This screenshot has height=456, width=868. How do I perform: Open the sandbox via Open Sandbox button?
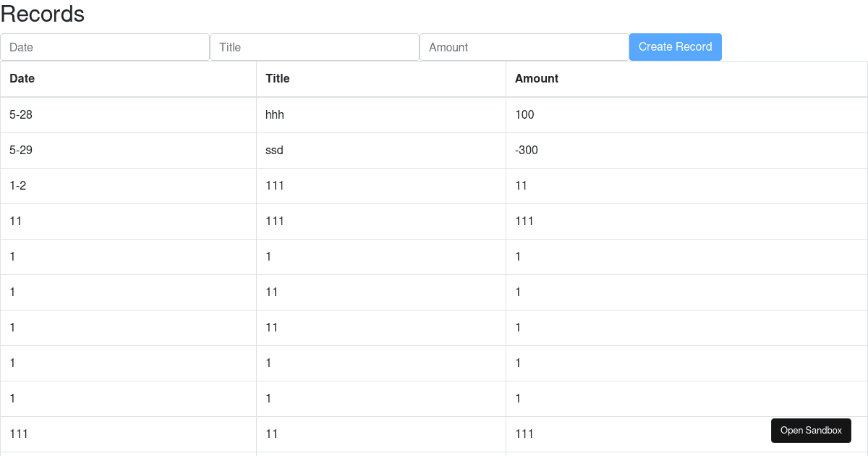[811, 431]
